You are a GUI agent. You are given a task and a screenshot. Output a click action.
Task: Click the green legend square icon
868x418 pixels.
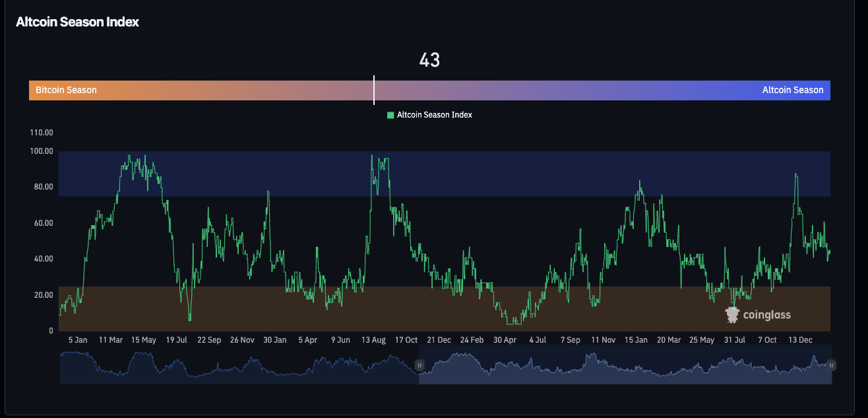click(x=389, y=114)
